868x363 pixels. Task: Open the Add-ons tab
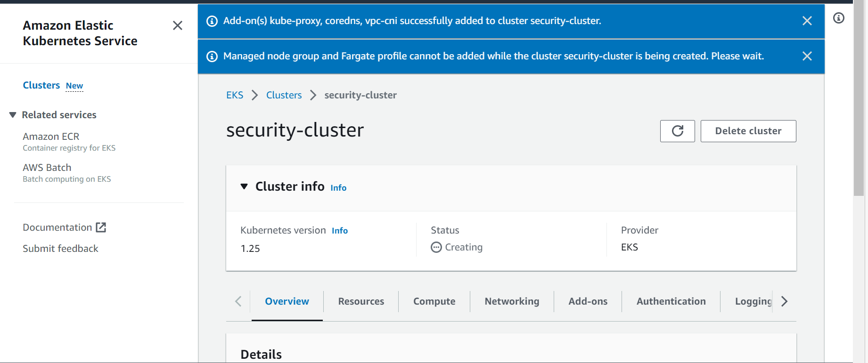click(588, 301)
